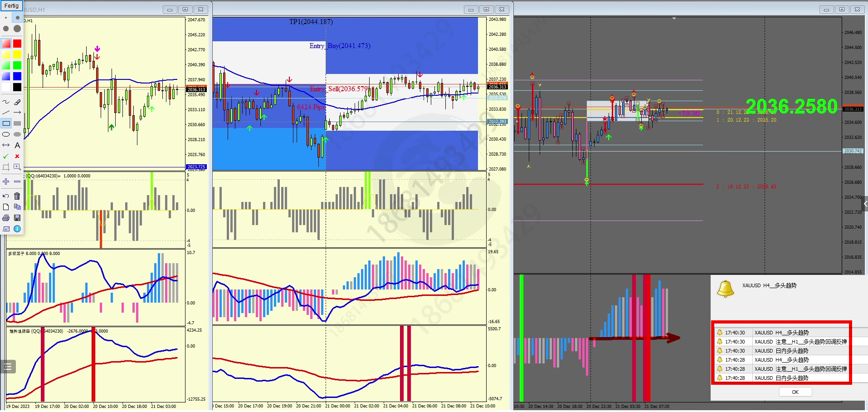Select the outlined ellipse tool
The height and width of the screenshot is (412, 868).
tap(6, 134)
